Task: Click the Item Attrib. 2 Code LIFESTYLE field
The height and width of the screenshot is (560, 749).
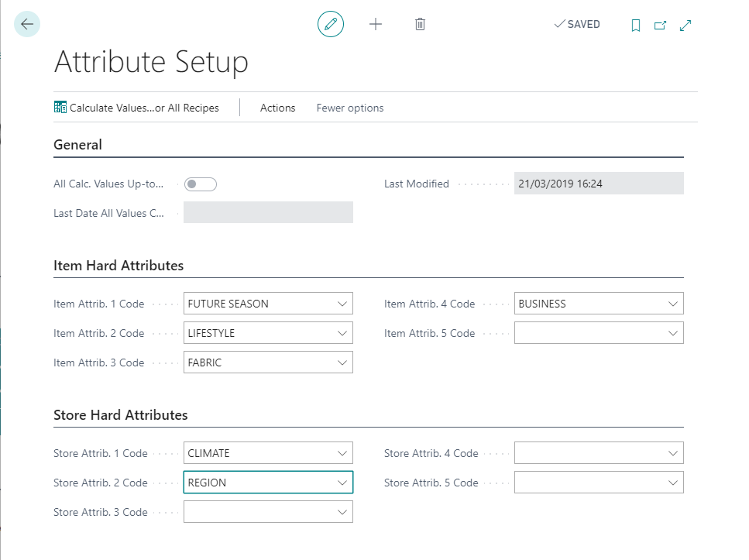Action: [259, 334]
